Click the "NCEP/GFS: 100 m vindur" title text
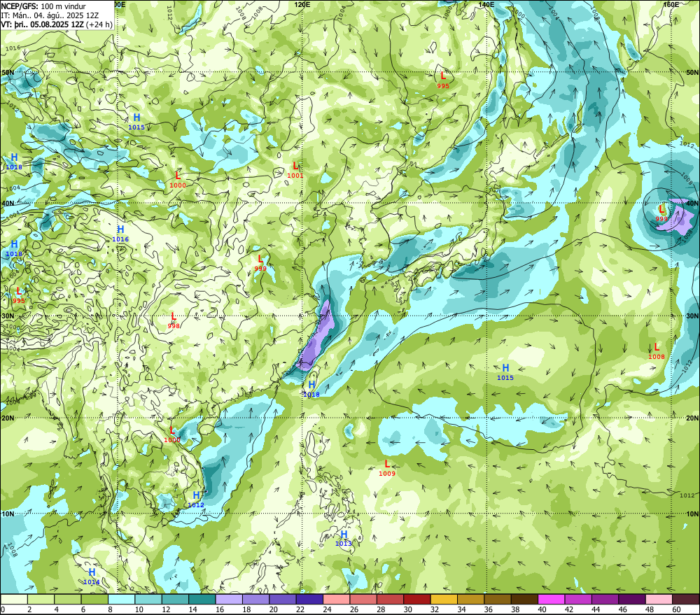 tap(43, 6)
